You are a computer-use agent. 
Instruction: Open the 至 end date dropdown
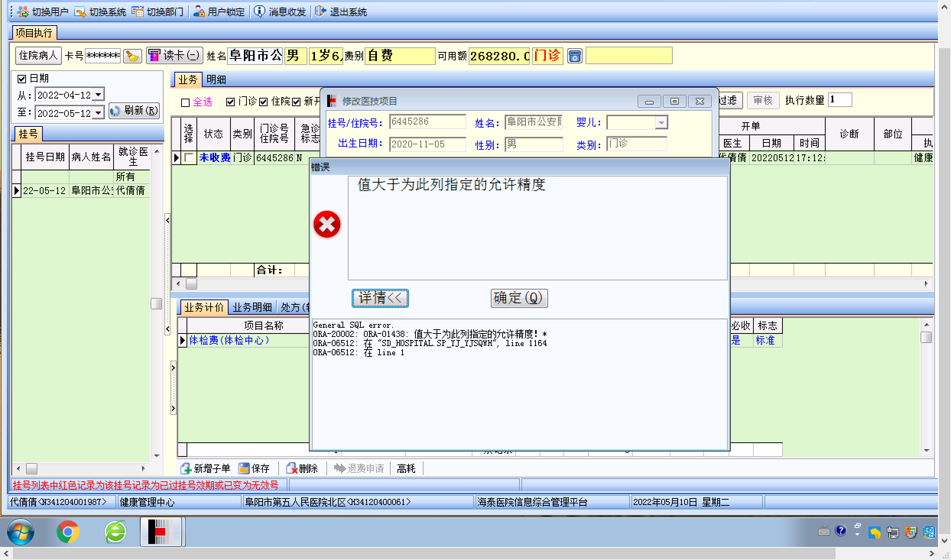[99, 113]
